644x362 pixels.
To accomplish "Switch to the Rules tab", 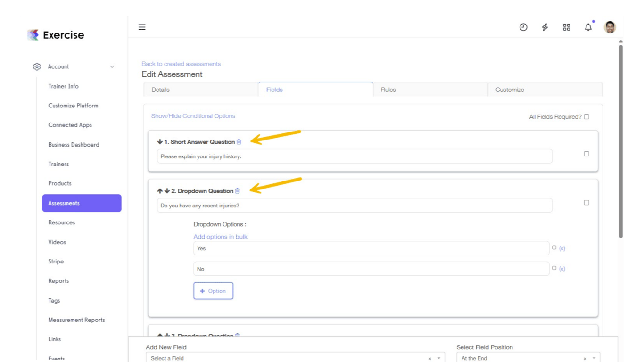I will pyautogui.click(x=388, y=90).
